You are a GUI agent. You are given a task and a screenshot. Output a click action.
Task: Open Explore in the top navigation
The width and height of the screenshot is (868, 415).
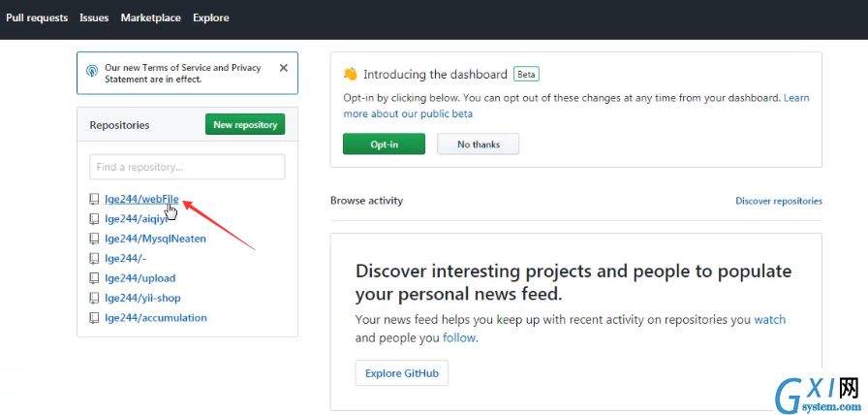(x=211, y=17)
